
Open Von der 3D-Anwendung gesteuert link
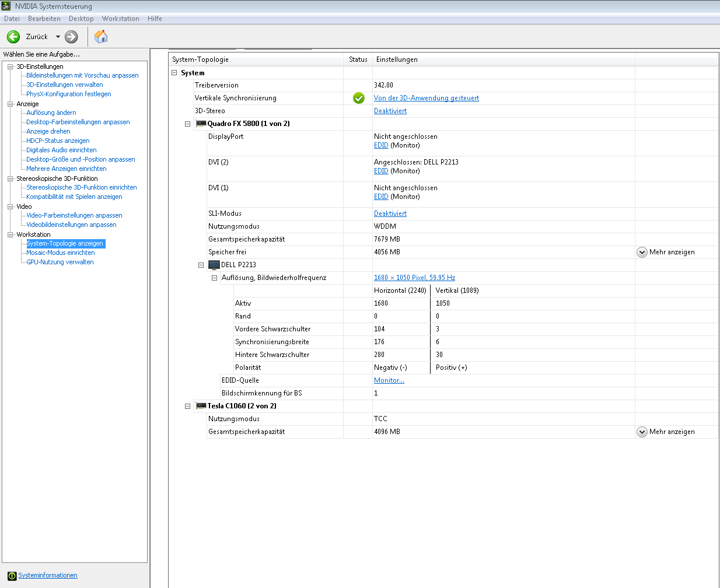tap(427, 98)
